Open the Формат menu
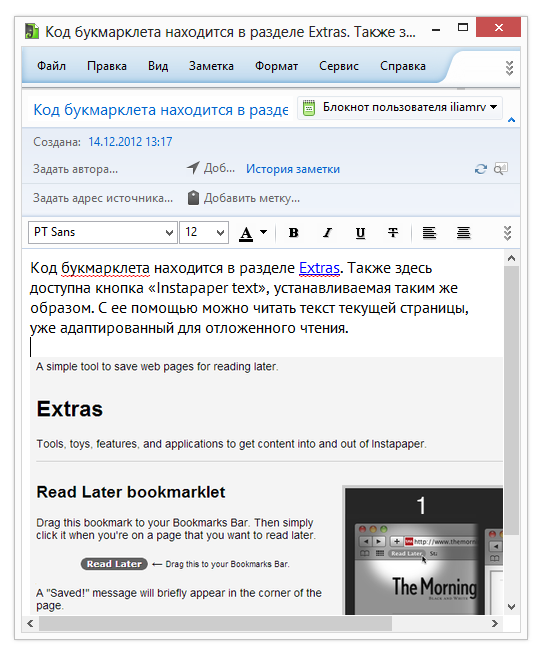539x653 pixels. pyautogui.click(x=276, y=66)
